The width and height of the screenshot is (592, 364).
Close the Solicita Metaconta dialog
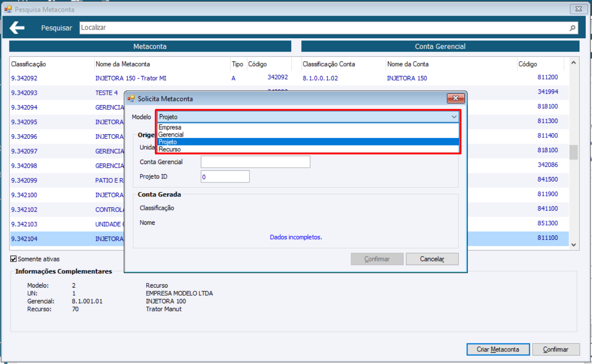pos(455,98)
